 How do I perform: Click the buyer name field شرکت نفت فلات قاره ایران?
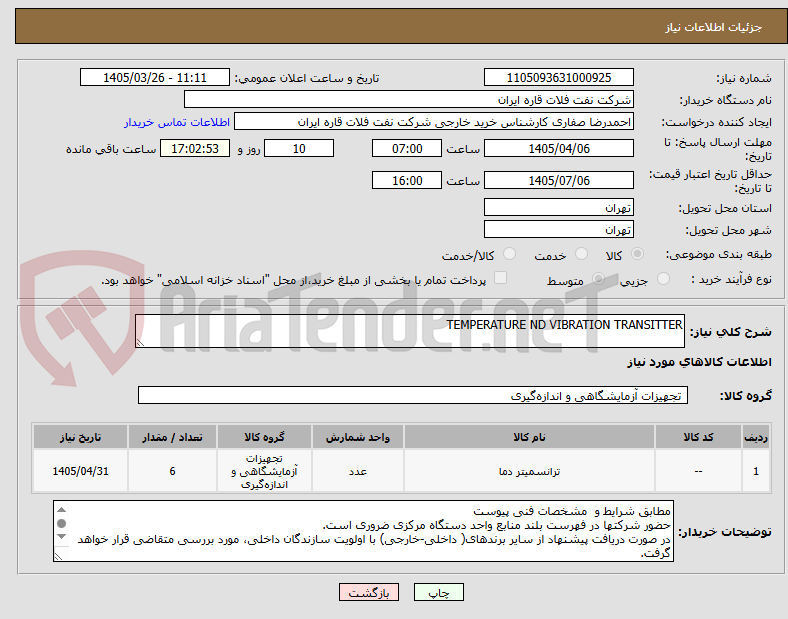(x=409, y=99)
